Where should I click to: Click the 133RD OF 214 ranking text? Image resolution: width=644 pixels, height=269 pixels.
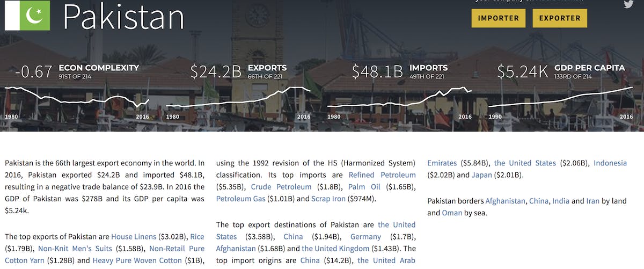pos(573,77)
